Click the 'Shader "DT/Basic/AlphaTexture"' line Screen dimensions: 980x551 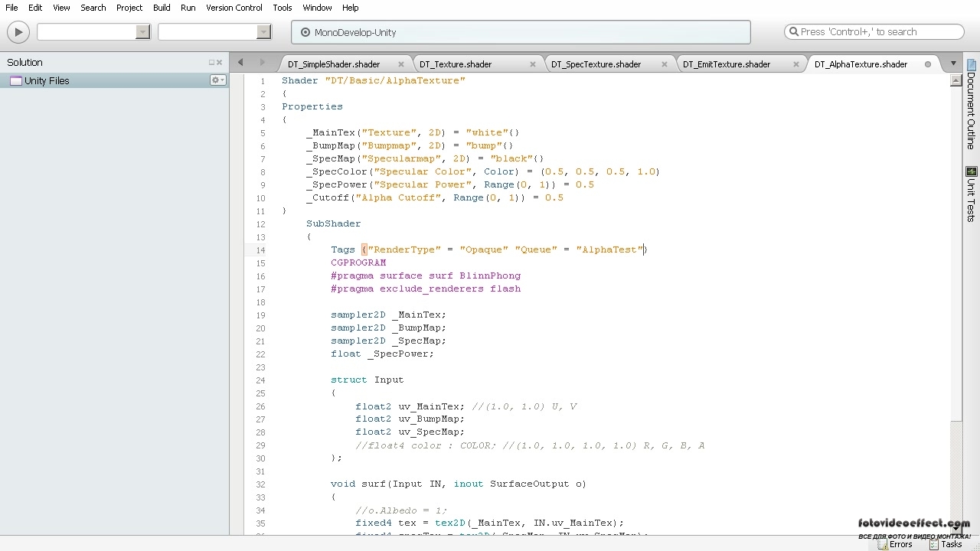(374, 80)
